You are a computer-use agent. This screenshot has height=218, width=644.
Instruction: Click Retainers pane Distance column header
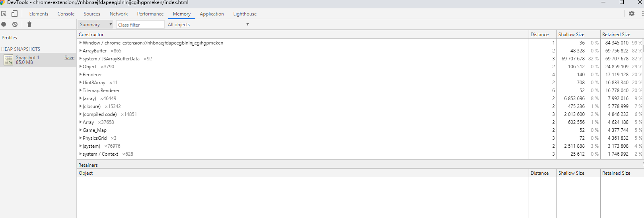click(543, 173)
